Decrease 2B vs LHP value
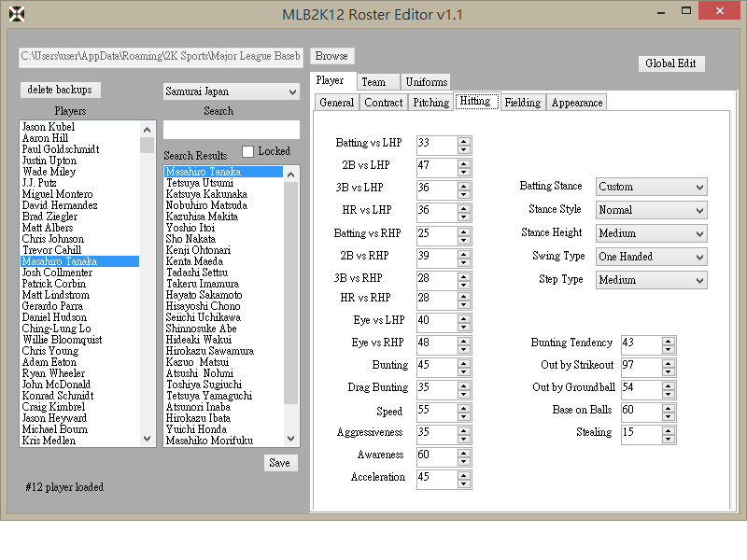This screenshot has width=747, height=560. (x=463, y=172)
